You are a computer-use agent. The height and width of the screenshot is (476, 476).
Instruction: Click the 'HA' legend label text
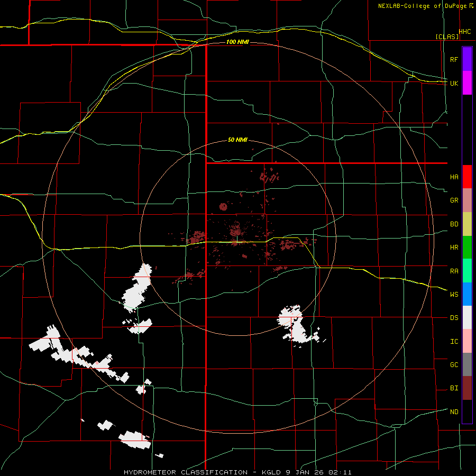[x=454, y=177]
